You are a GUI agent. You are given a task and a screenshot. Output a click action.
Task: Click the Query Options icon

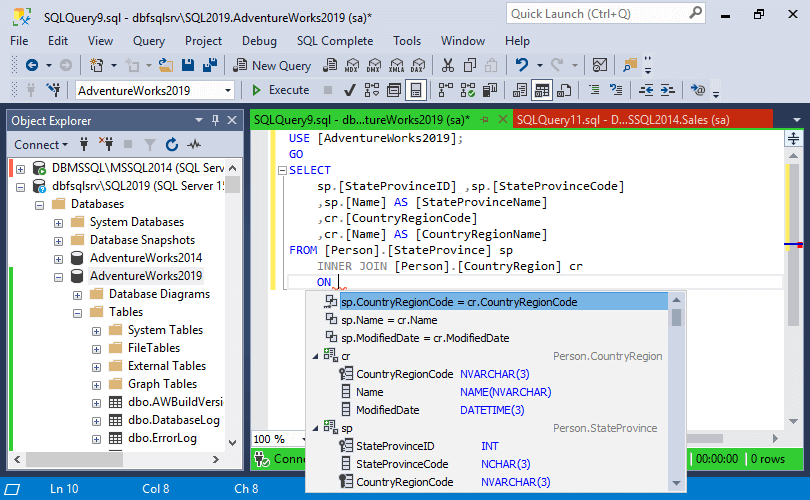pos(394,90)
